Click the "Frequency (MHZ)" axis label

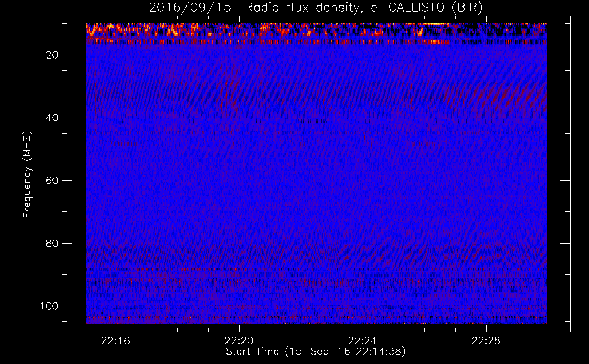[x=27, y=175]
